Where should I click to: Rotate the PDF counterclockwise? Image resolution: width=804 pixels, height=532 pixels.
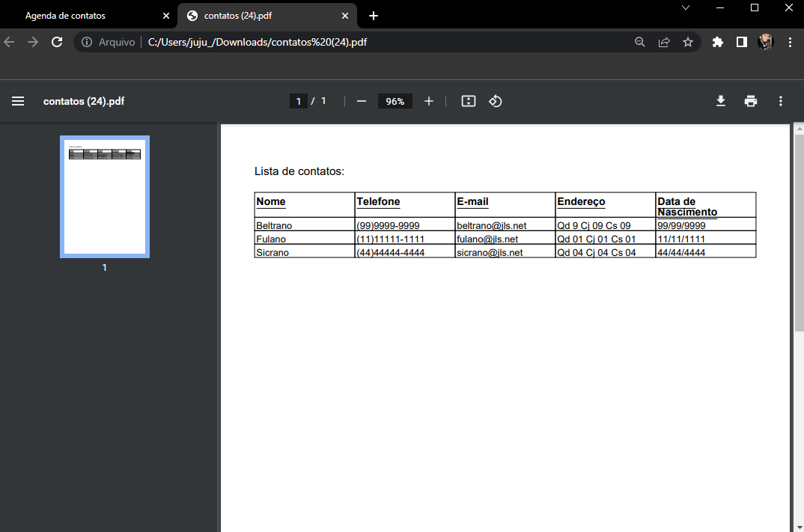(x=495, y=100)
